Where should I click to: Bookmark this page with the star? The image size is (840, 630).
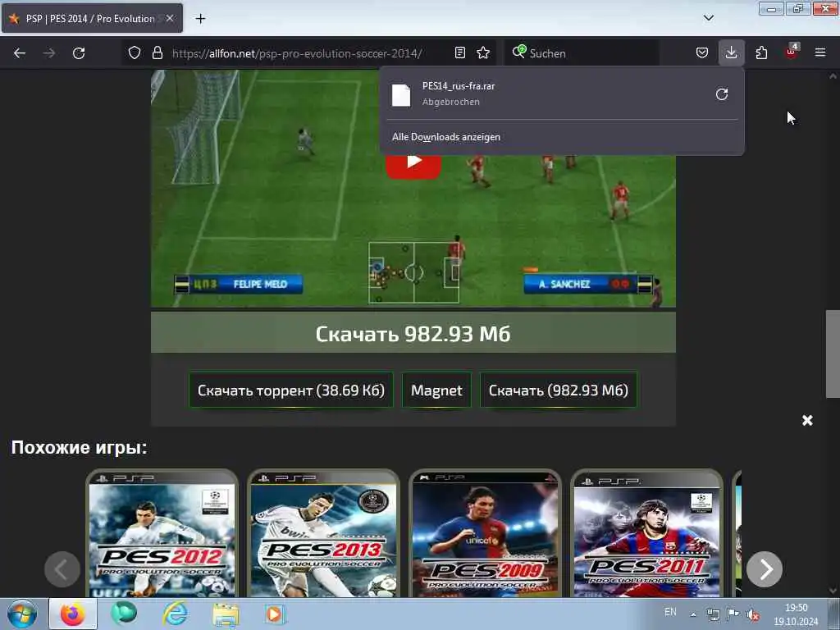(483, 52)
